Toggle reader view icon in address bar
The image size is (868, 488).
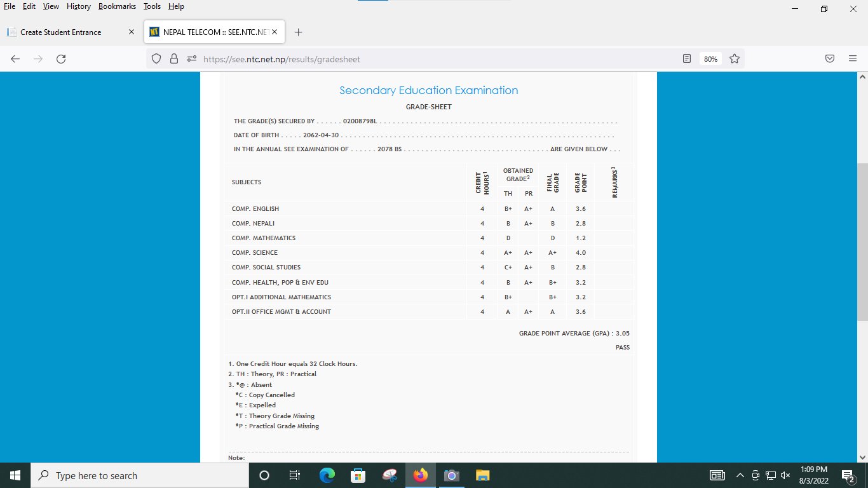tap(686, 59)
